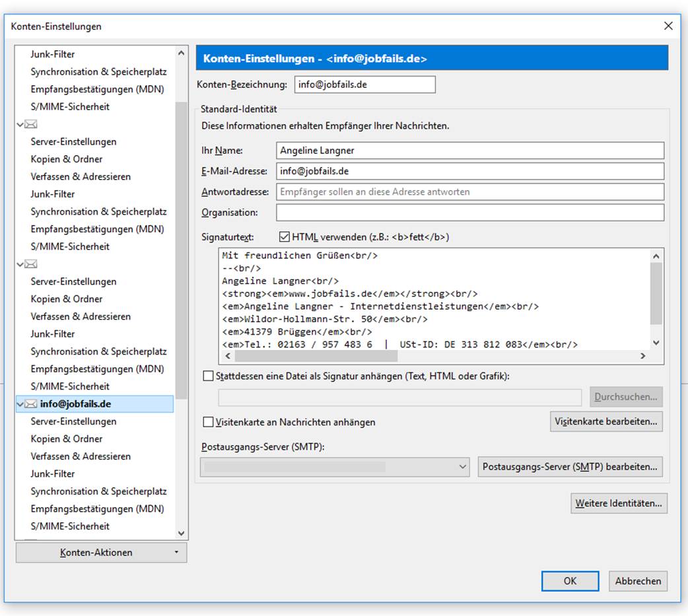Image resolution: width=688 pixels, height=616 pixels.
Task: Click Postausgangs-Server (SMTP) bearbeiten button
Action: tap(570, 467)
